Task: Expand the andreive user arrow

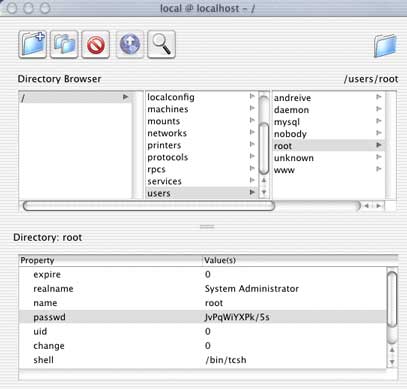Action: point(379,97)
